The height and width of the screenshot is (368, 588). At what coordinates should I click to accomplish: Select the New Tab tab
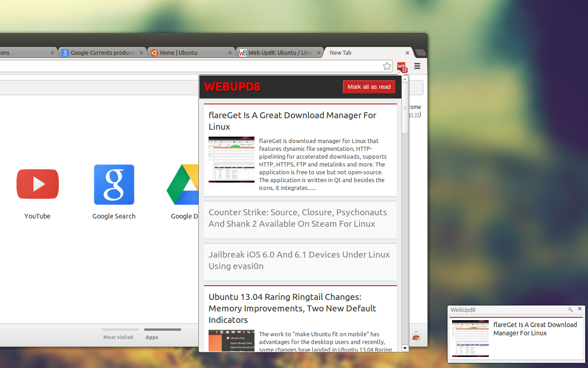pyautogui.click(x=368, y=53)
